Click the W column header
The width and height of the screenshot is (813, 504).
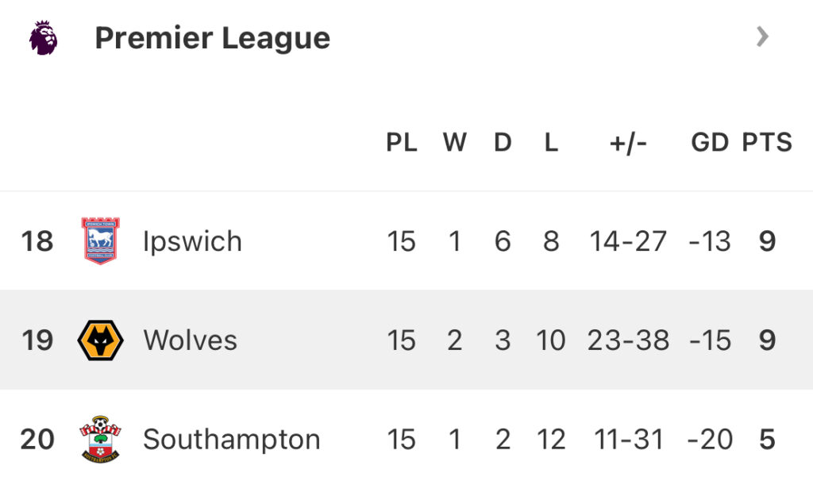455,142
